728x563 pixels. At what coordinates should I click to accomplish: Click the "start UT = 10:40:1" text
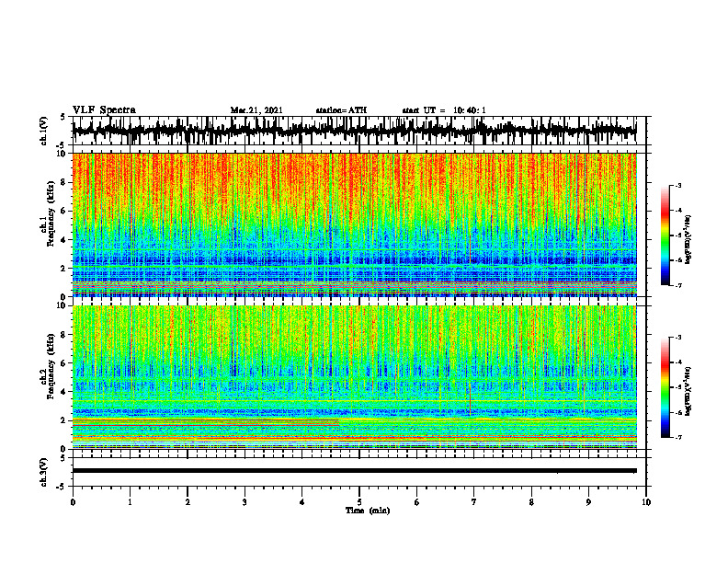[444, 110]
